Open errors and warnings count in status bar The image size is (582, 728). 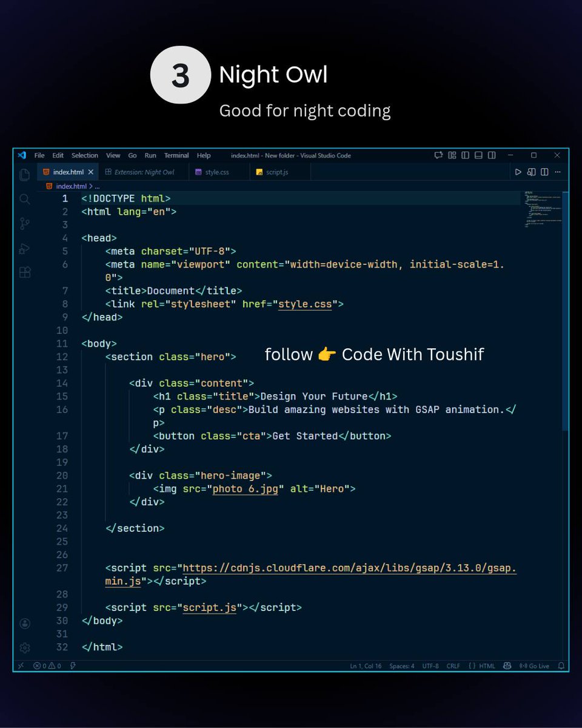pyautogui.click(x=47, y=666)
